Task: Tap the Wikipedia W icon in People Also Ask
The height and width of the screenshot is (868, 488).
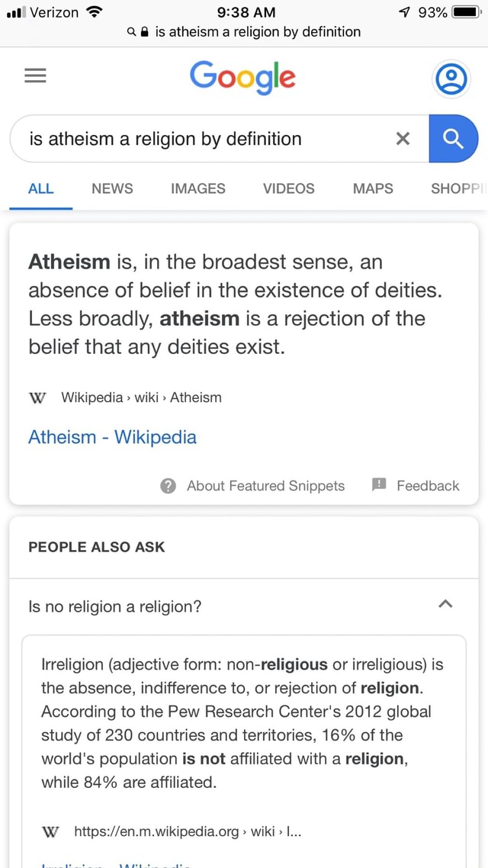Action: [50, 831]
